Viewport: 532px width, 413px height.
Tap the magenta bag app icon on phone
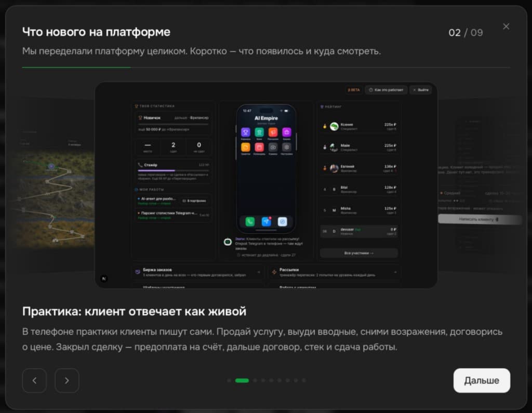pos(287,132)
